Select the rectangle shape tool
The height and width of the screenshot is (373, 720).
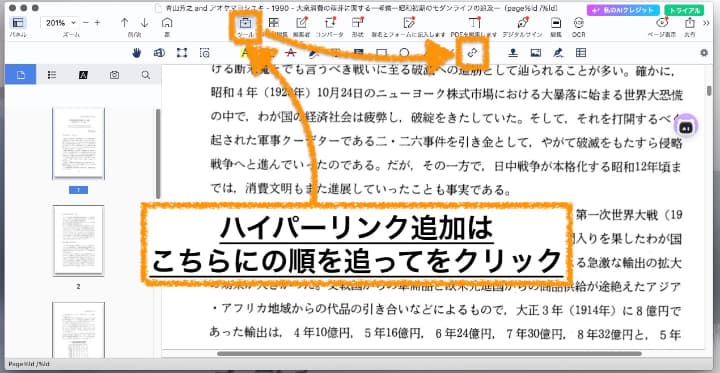381,53
